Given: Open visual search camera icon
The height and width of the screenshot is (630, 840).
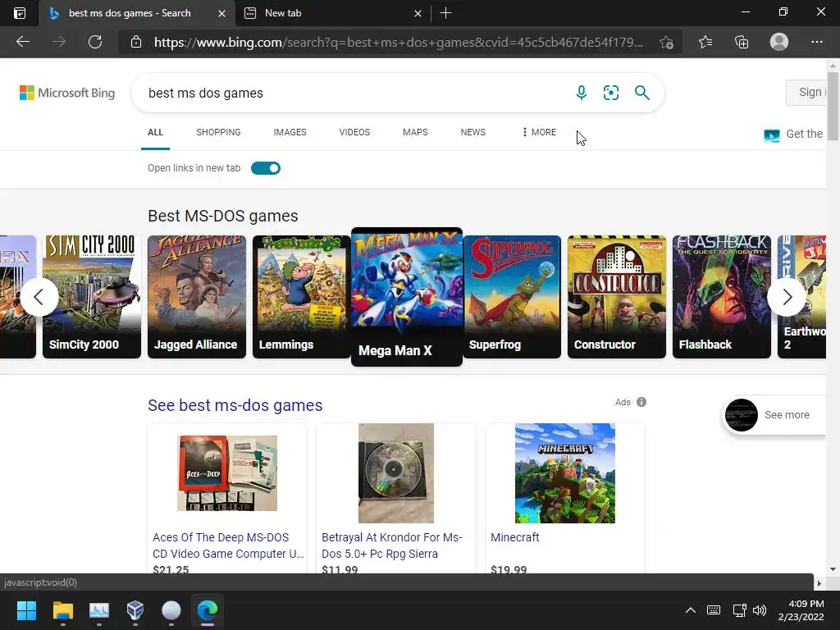Looking at the screenshot, I should (x=610, y=93).
